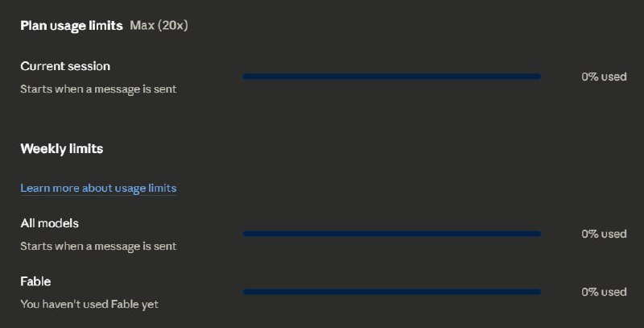
Task: Click the left end of the Fable bar
Action: pos(246,292)
